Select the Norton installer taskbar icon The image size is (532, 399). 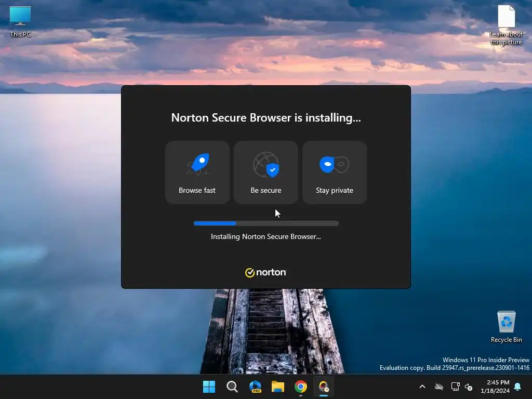324,387
